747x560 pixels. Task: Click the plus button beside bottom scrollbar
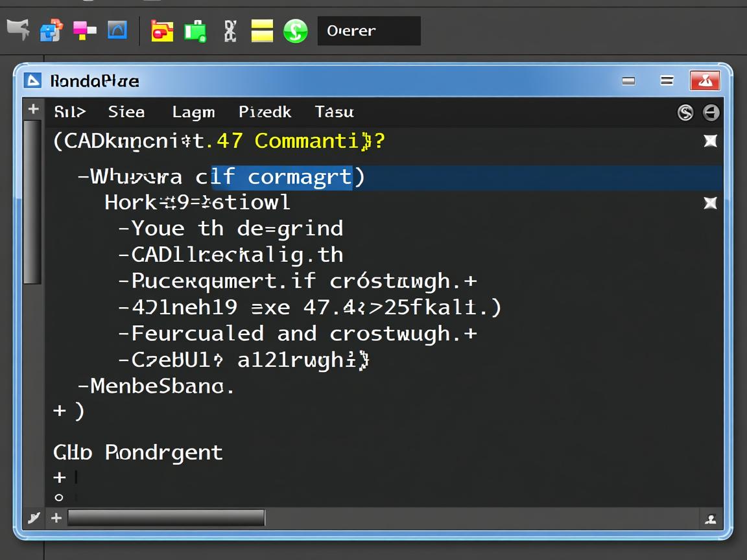coord(56,518)
